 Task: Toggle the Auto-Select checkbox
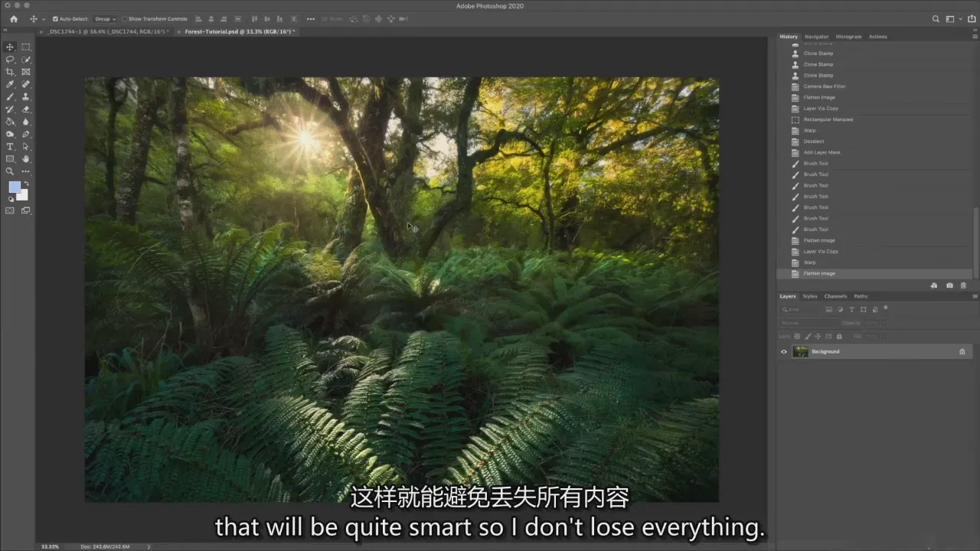click(55, 19)
